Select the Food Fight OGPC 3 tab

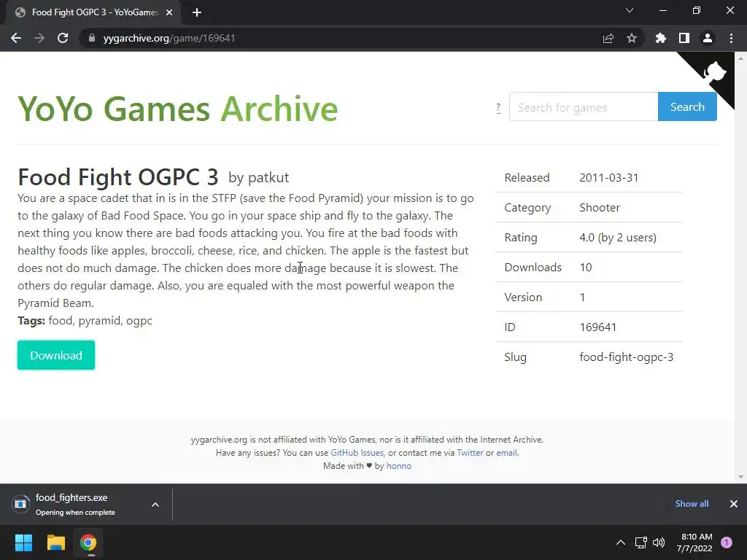click(93, 12)
